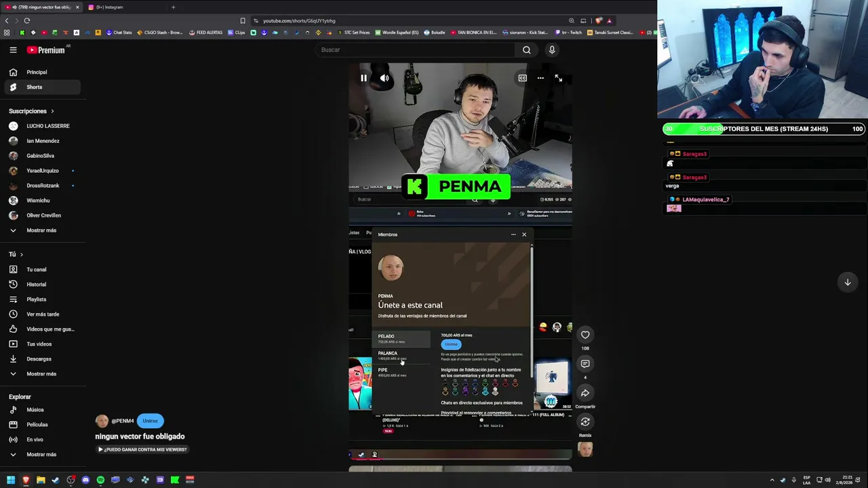Open Discord from the taskbar

[x=85, y=480]
